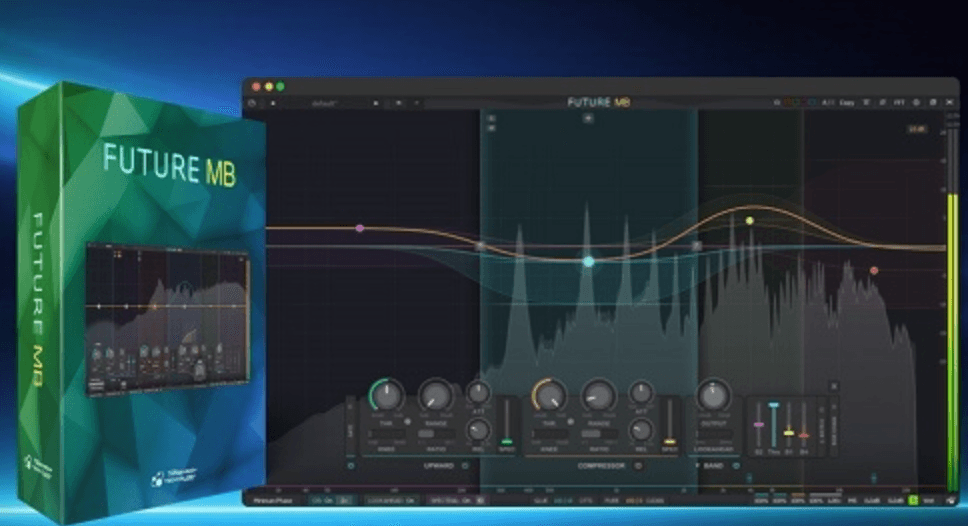Click the link icon beside Compressor THR
Image resolution: width=968 pixels, height=526 pixels.
point(570,422)
